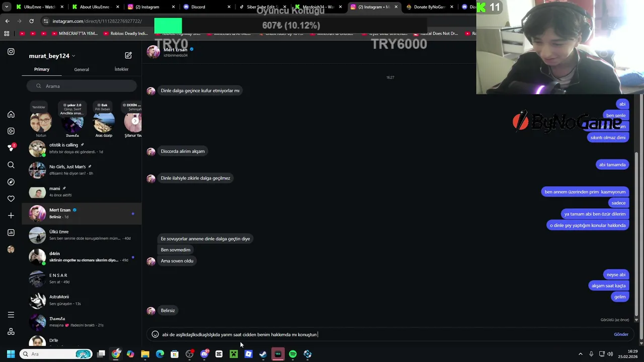This screenshot has height=362, width=644.
Task: Switch to the General inbox tab
Action: [x=82, y=69]
